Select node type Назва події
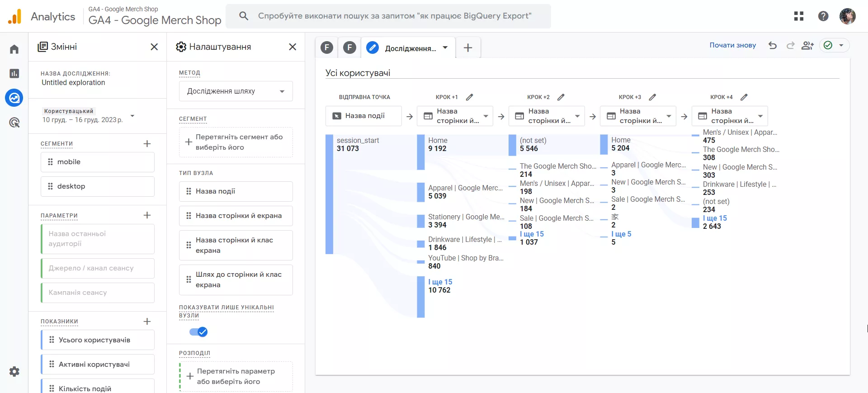868x393 pixels. click(x=236, y=191)
